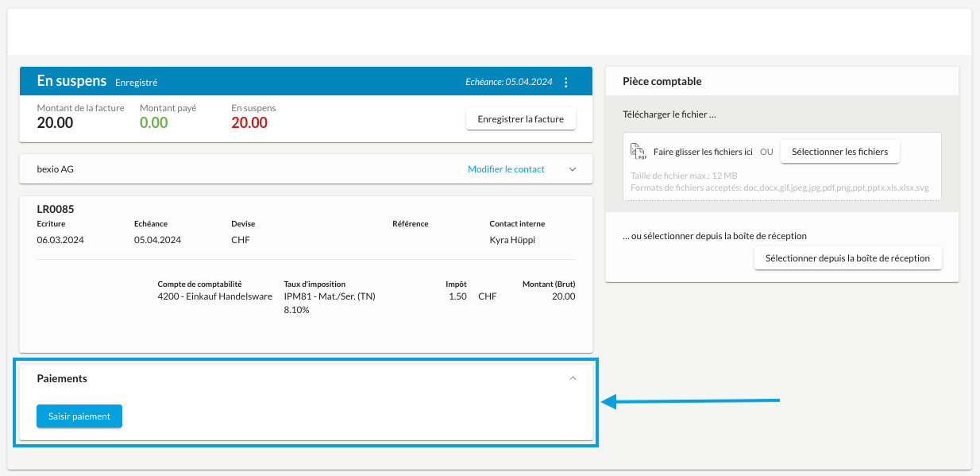Click the PDF file icon in the upload area
Viewport: 980px width, 476px height.
pos(638,151)
